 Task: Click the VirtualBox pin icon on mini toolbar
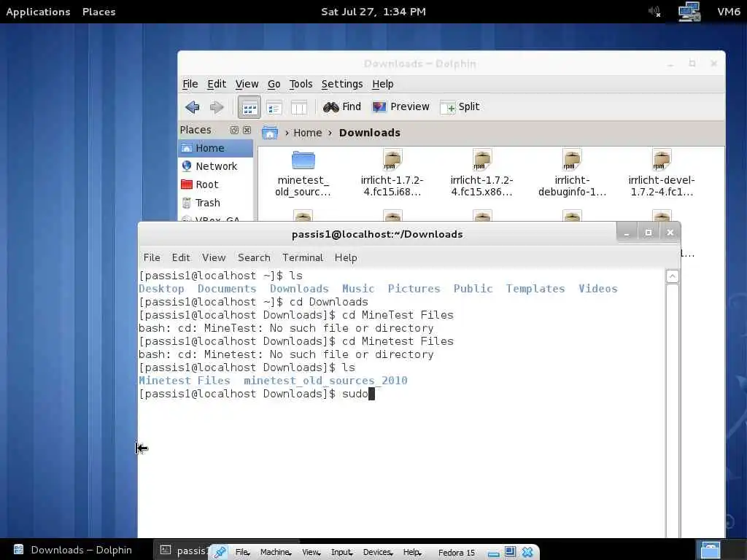(x=220, y=552)
